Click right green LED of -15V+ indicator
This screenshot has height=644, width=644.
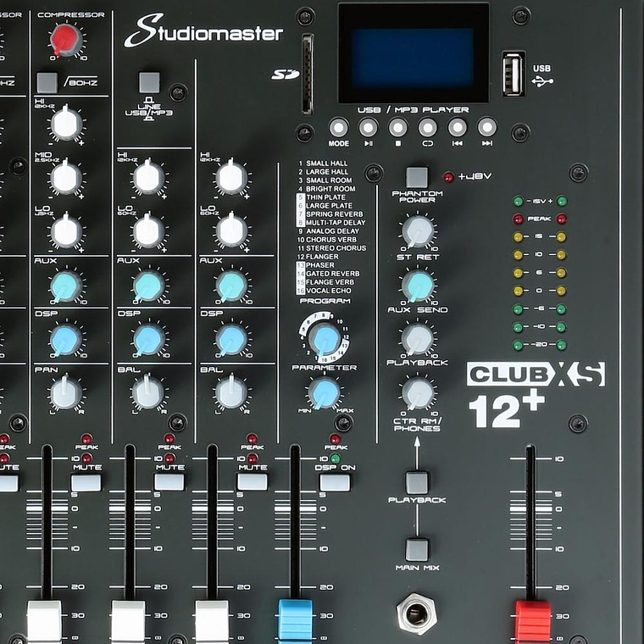562,202
